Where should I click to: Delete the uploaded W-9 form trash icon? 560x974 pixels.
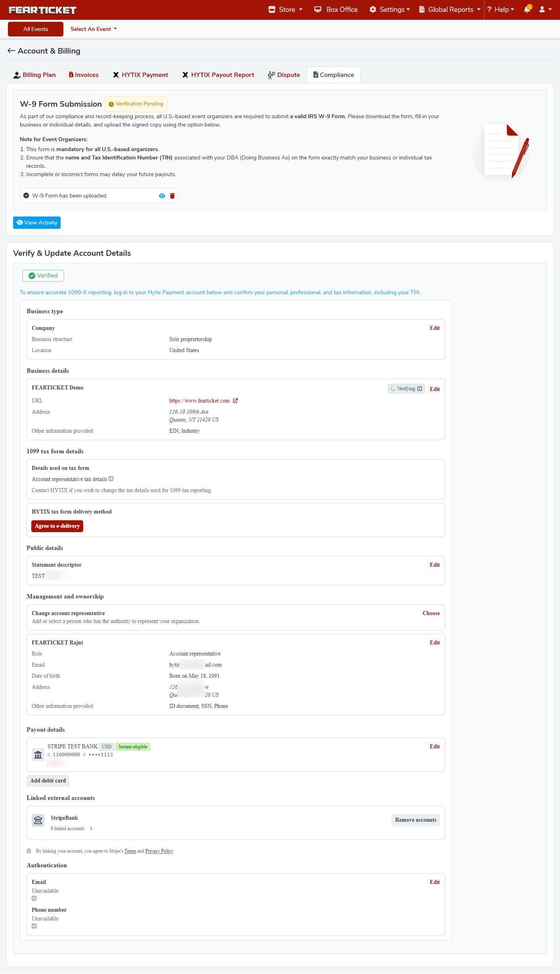(172, 196)
